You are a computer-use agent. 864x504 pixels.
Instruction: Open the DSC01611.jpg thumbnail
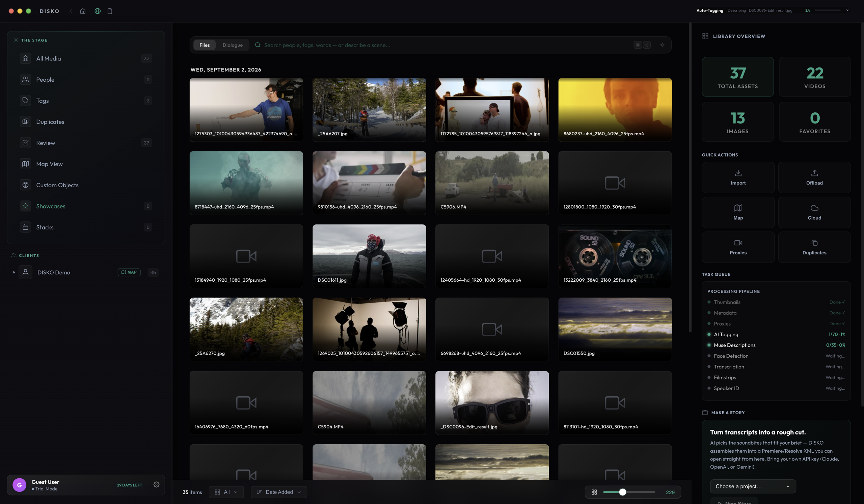(369, 256)
